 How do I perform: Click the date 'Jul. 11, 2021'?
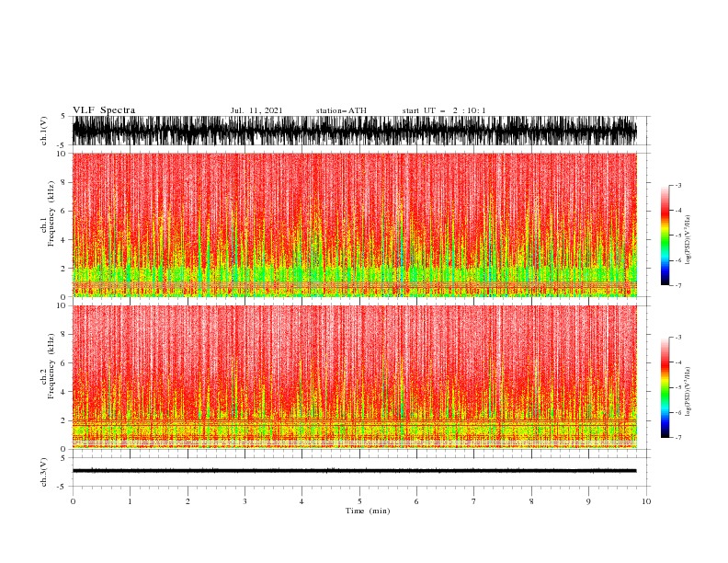pyautogui.click(x=256, y=110)
